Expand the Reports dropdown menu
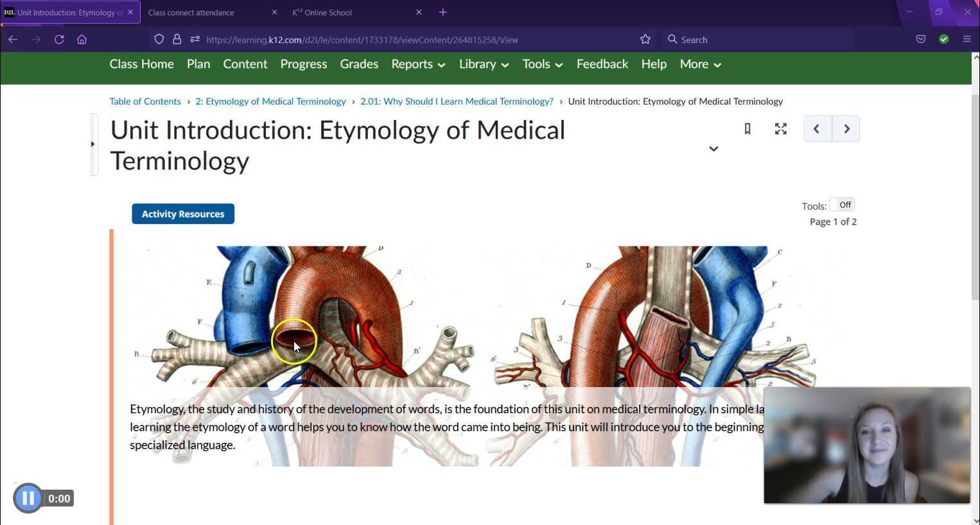 click(x=418, y=64)
